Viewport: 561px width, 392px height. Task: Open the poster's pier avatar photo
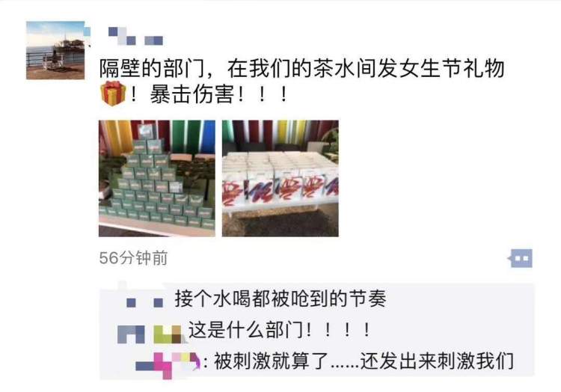click(x=55, y=50)
